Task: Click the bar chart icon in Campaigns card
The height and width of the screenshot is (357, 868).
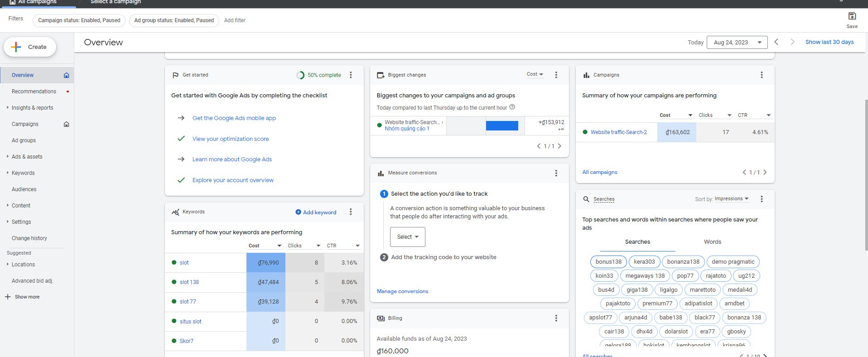Action: tap(586, 75)
